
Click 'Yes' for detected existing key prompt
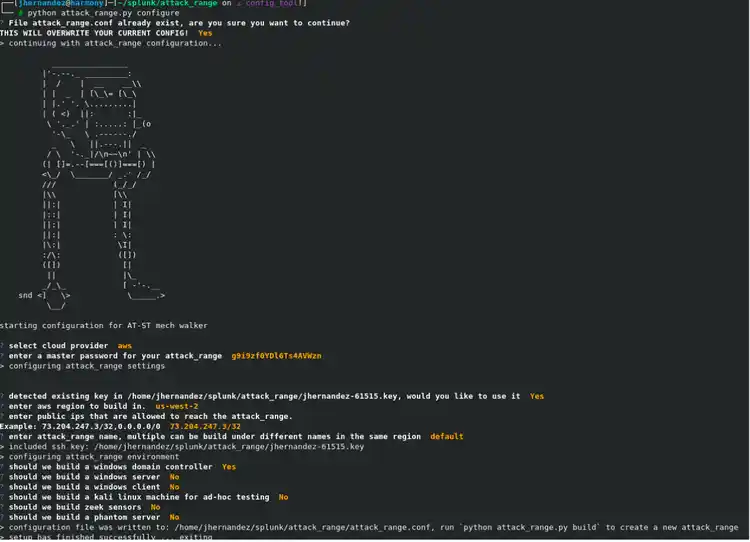537,396
